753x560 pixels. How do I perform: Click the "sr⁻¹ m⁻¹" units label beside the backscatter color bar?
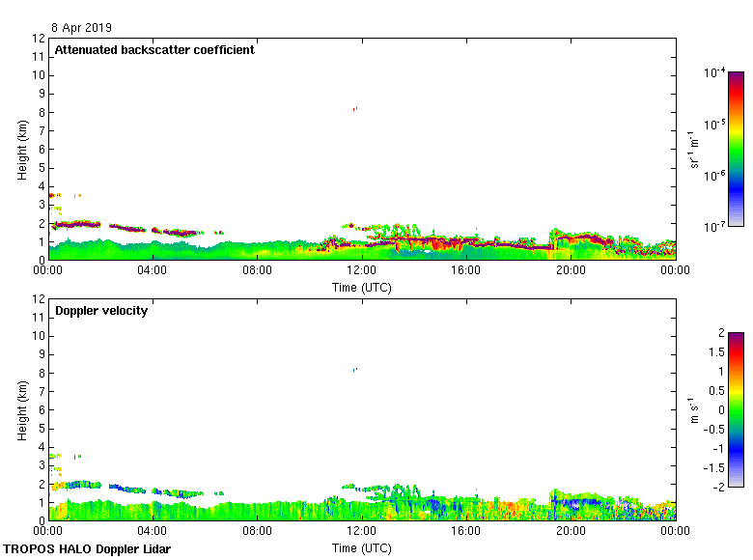point(695,149)
